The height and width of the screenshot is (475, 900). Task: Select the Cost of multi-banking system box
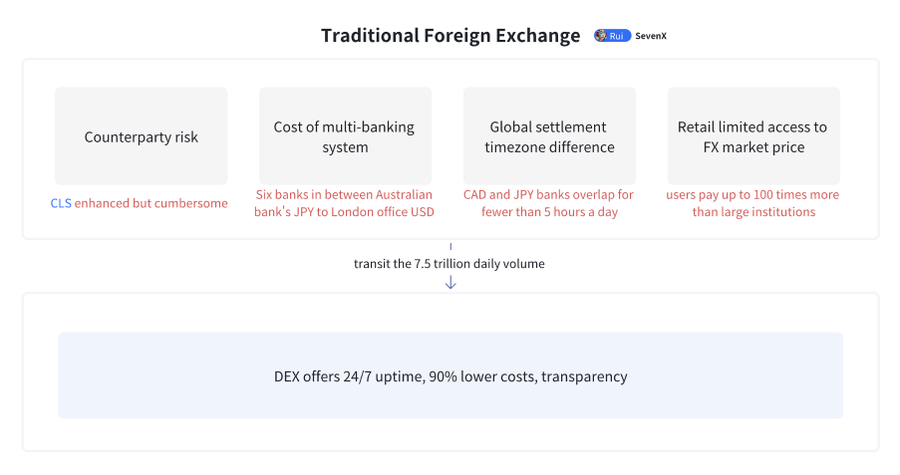click(345, 136)
